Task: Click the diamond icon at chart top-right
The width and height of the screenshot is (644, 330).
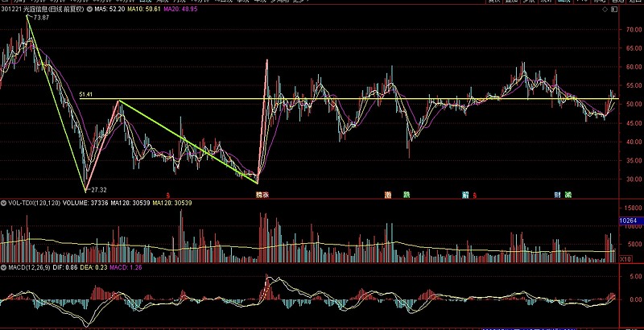Action: click(605, 9)
